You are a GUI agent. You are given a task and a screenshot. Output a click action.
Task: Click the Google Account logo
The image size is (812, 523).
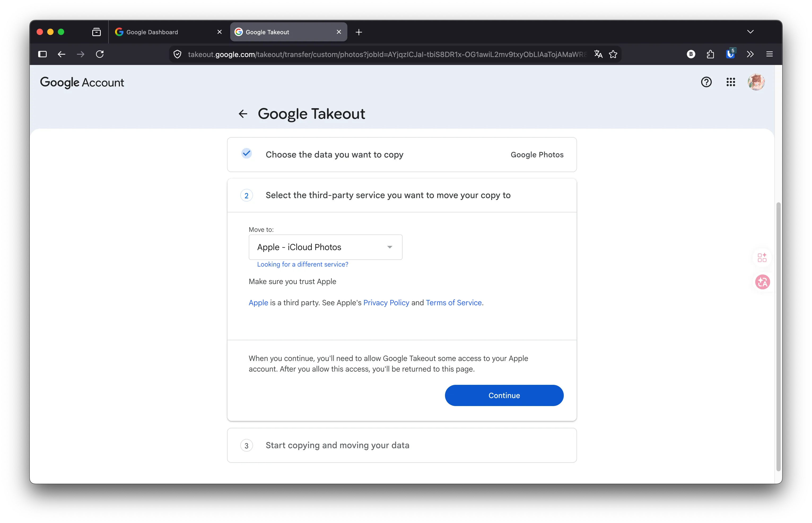click(x=82, y=82)
